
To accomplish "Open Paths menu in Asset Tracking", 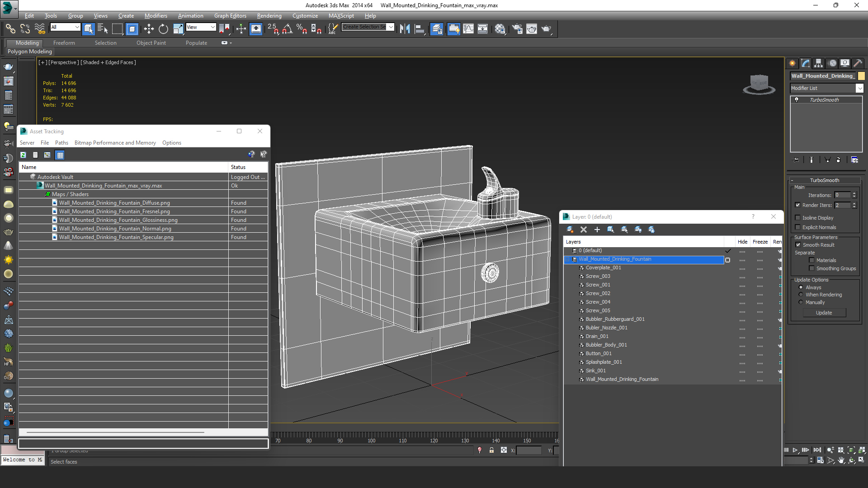I will 61,143.
